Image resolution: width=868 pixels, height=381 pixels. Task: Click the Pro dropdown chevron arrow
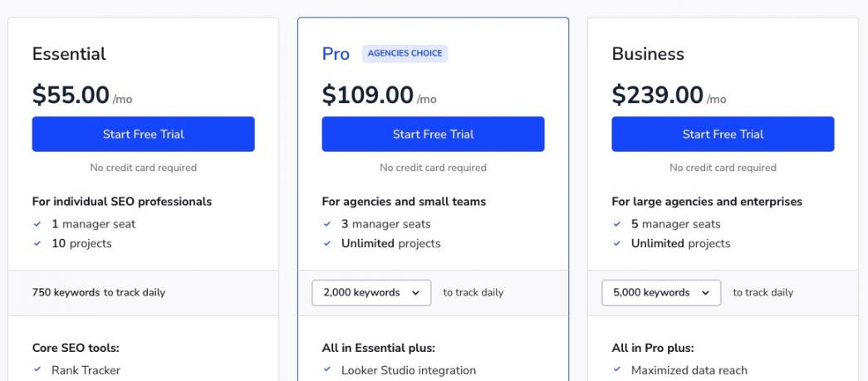tap(415, 293)
